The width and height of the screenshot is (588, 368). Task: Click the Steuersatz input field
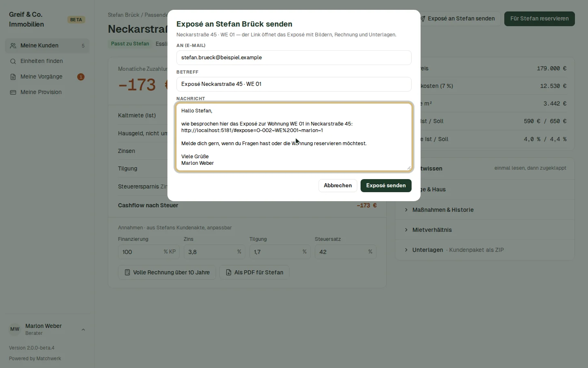(345, 252)
